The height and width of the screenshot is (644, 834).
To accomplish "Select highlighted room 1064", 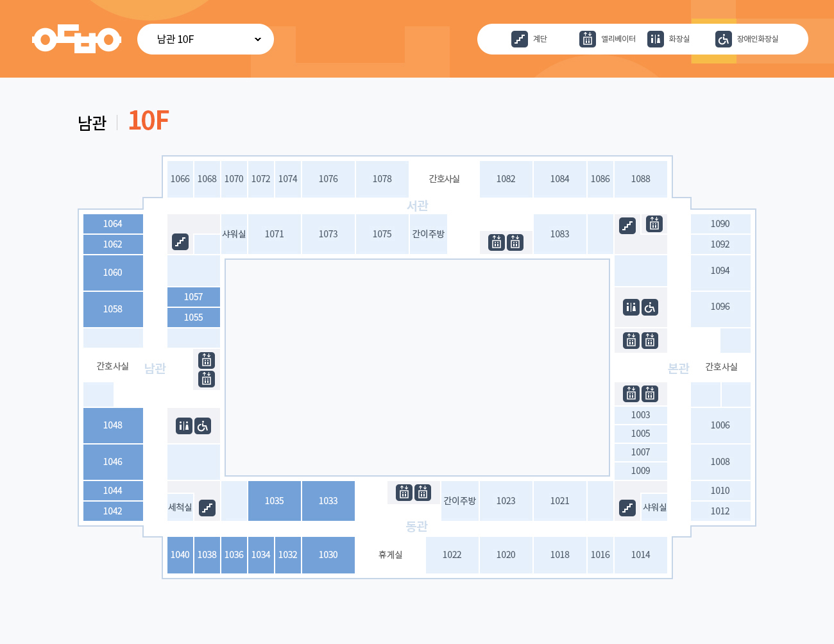I will coord(113,224).
